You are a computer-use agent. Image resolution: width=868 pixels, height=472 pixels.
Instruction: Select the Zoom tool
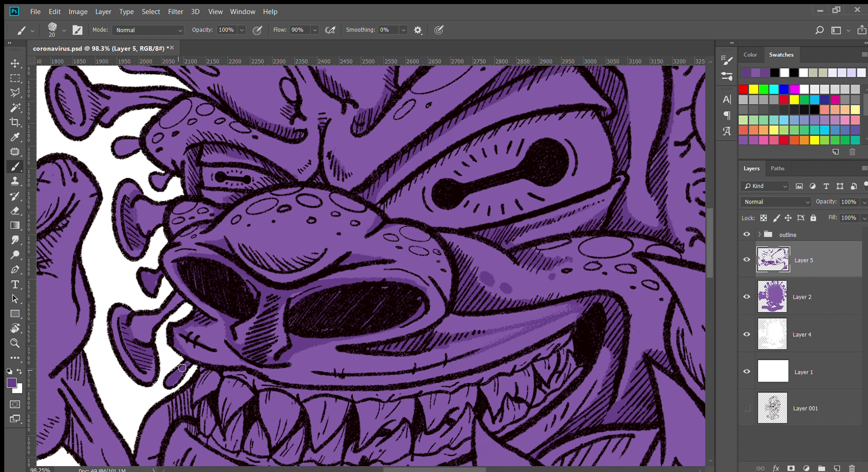tap(15, 343)
